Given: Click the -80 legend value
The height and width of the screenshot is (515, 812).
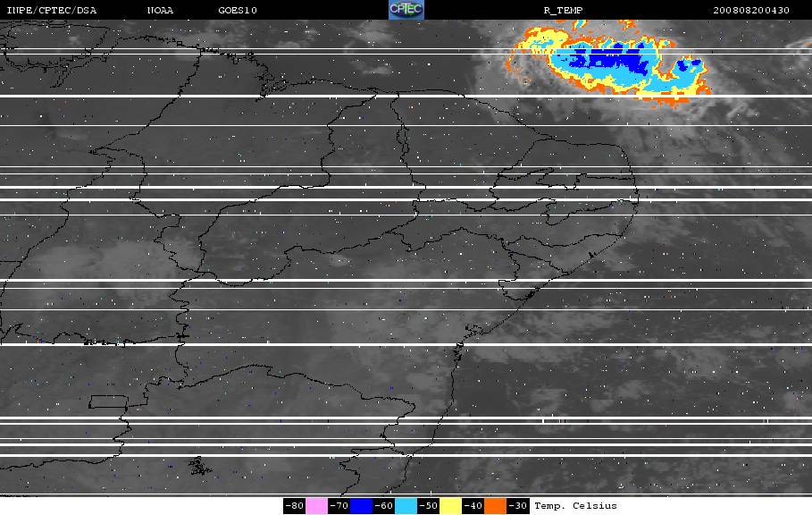Looking at the screenshot, I should point(294,506).
